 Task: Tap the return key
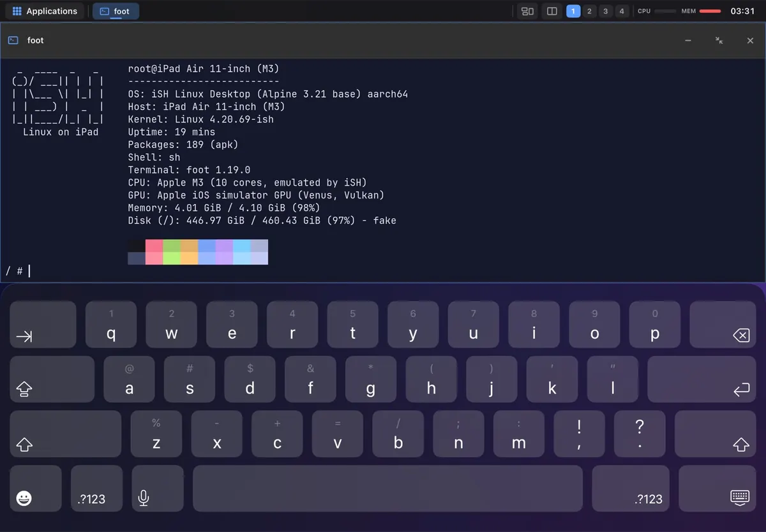[702, 379]
